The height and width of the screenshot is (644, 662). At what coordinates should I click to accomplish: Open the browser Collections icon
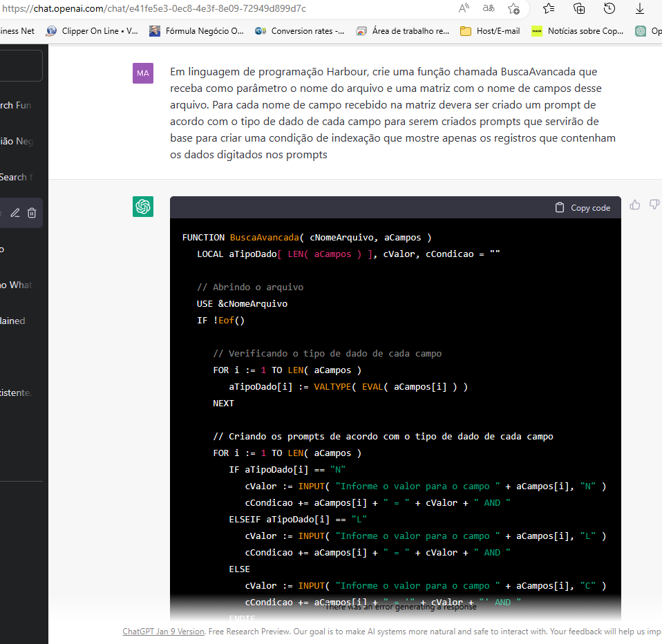(x=579, y=8)
